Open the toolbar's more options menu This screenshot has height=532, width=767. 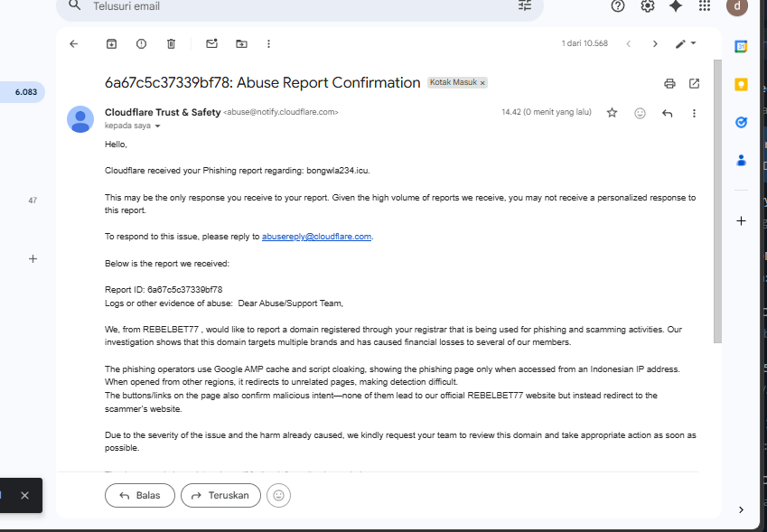(x=268, y=44)
